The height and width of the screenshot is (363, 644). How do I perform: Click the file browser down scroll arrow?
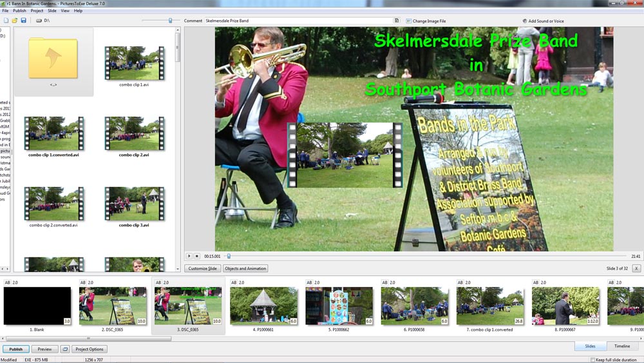click(x=178, y=269)
